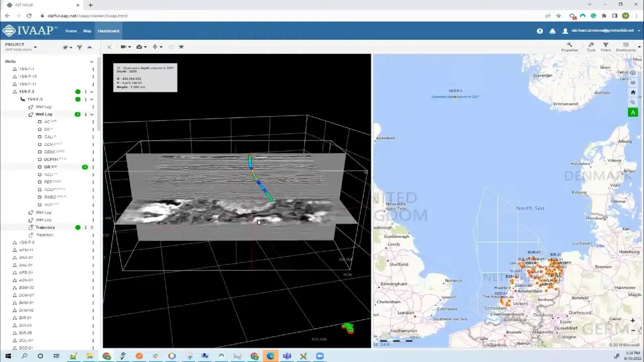The image size is (644, 362).
Task: Open the snapshot camera dropdown
Action: pyautogui.click(x=141, y=47)
